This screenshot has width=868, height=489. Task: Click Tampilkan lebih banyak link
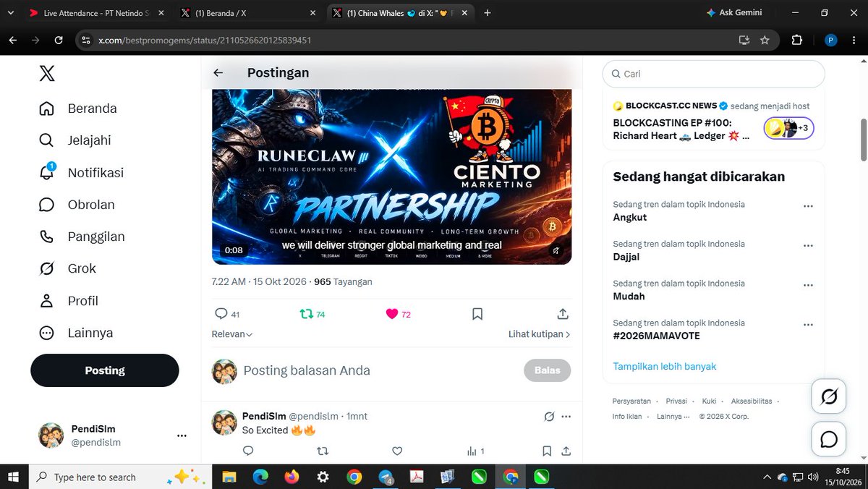click(x=665, y=366)
